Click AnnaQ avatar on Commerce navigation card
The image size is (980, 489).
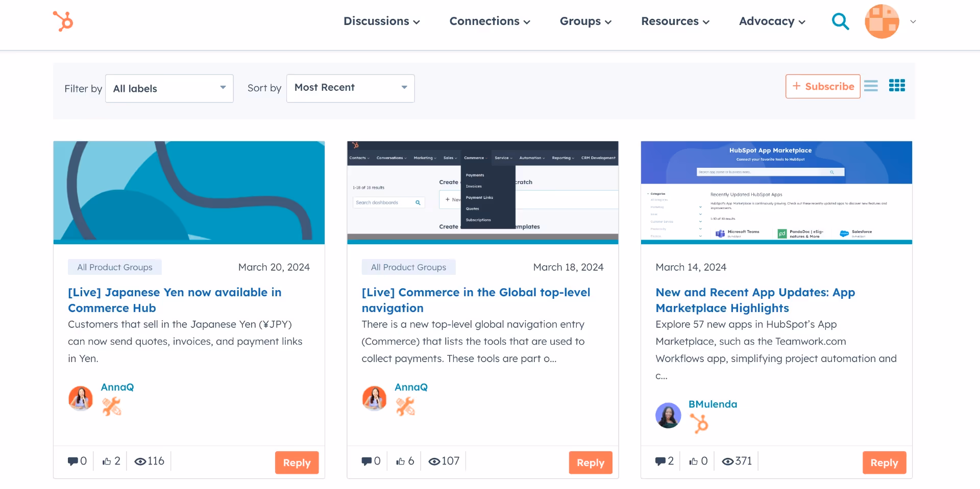coord(375,398)
